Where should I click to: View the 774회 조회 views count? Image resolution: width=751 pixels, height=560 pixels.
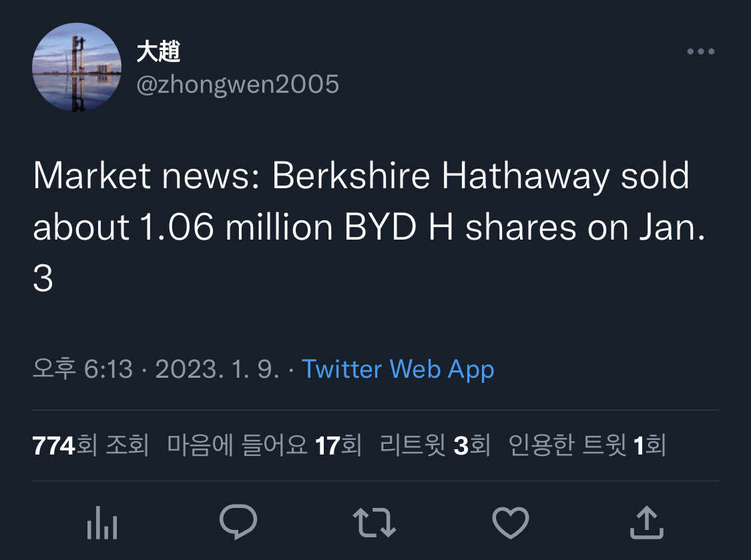[x=90, y=445]
